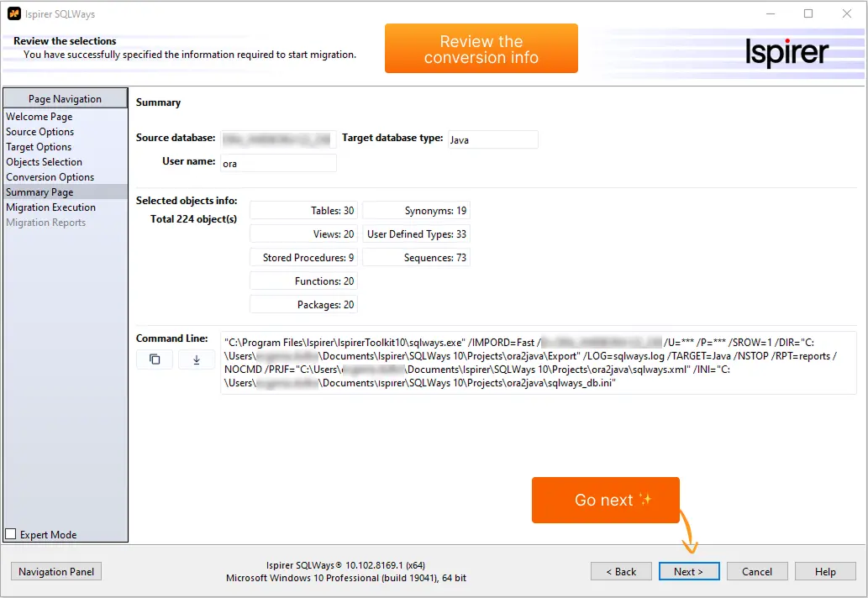
Task: Click the < Back button
Action: 621,571
